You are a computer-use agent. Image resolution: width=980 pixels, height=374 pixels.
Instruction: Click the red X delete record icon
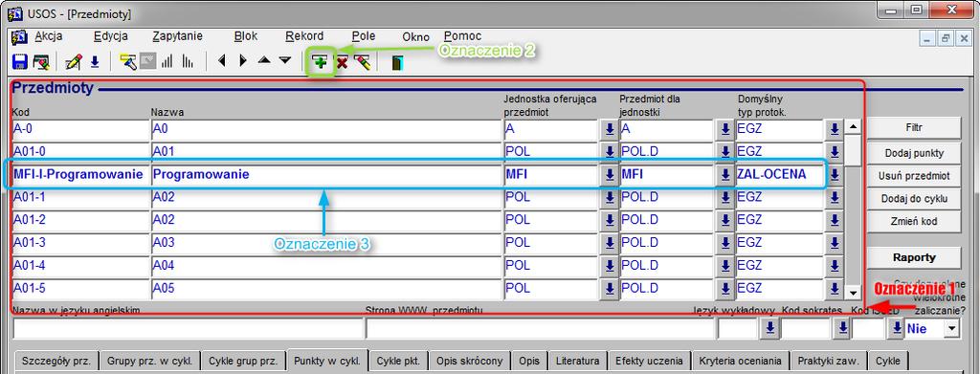[x=342, y=62]
